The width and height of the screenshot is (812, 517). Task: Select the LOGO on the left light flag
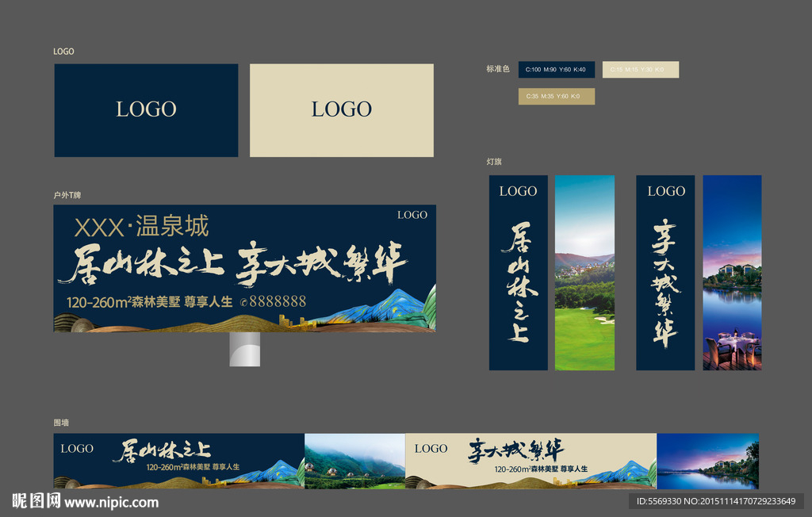tap(517, 191)
